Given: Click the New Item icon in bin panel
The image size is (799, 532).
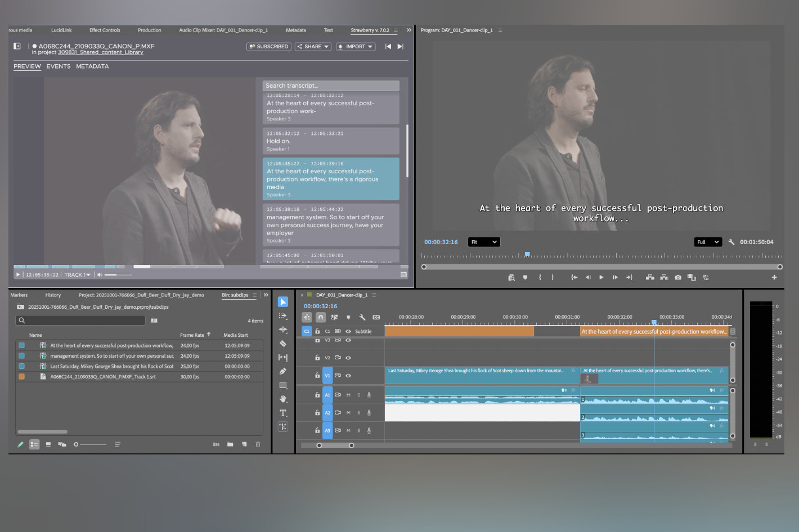Looking at the screenshot, I should pos(244,444).
